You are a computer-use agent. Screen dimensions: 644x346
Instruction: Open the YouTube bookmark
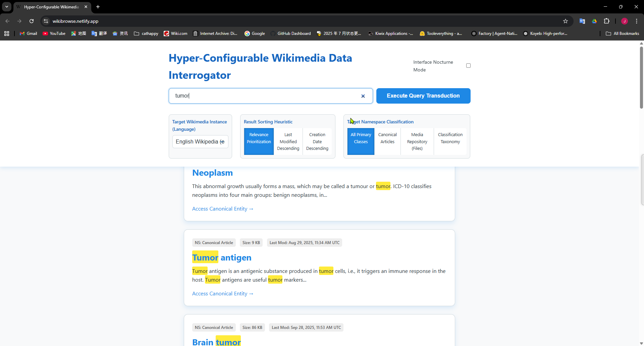click(54, 34)
